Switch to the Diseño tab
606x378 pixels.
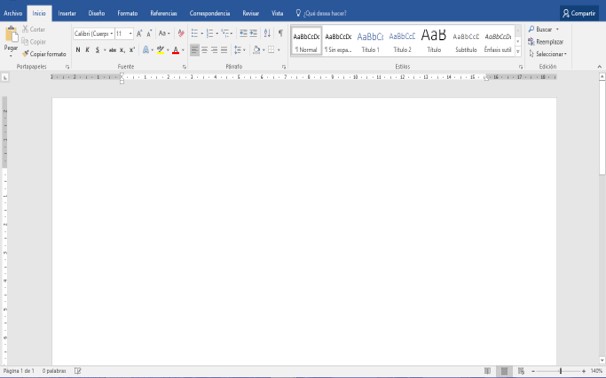tap(97, 13)
